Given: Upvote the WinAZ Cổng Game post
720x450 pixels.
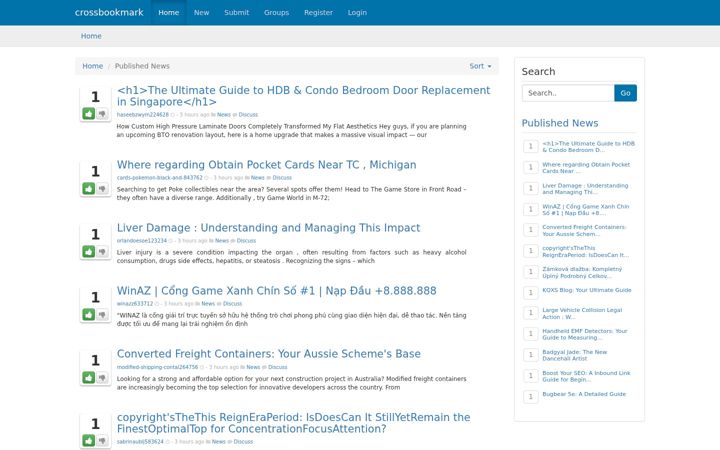Looking at the screenshot, I should coord(89,315).
